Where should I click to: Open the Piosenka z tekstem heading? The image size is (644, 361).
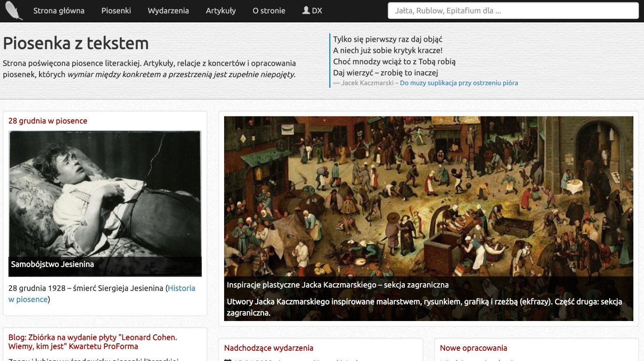click(76, 43)
